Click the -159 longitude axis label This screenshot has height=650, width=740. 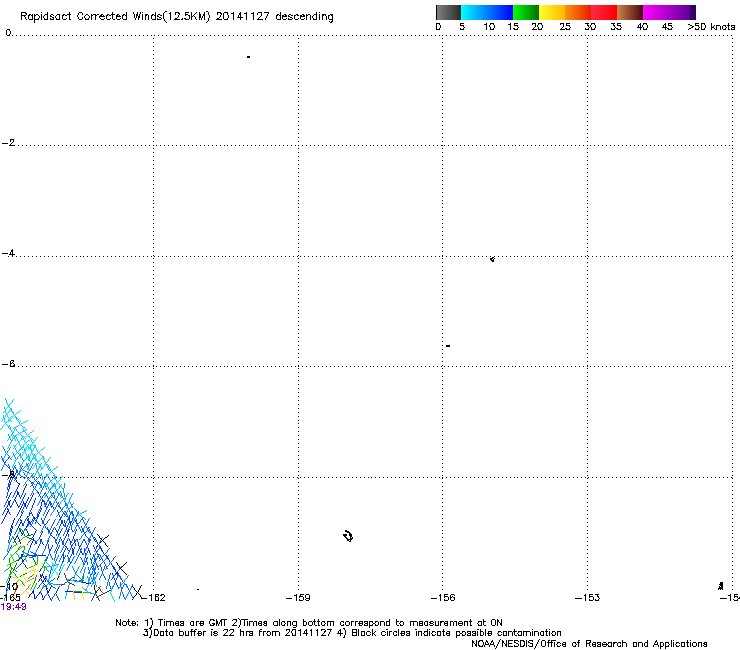point(298,598)
